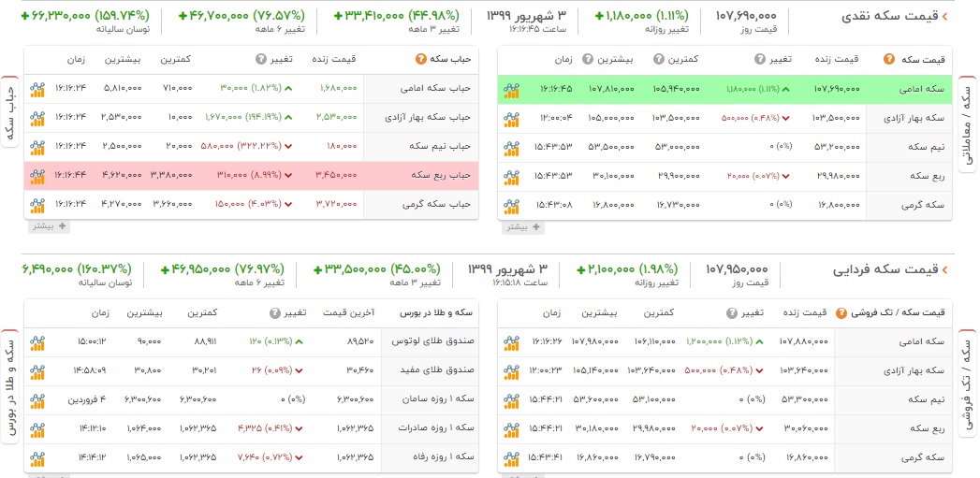Open chart icon for حباب ربع سکه row

[x=37, y=176]
